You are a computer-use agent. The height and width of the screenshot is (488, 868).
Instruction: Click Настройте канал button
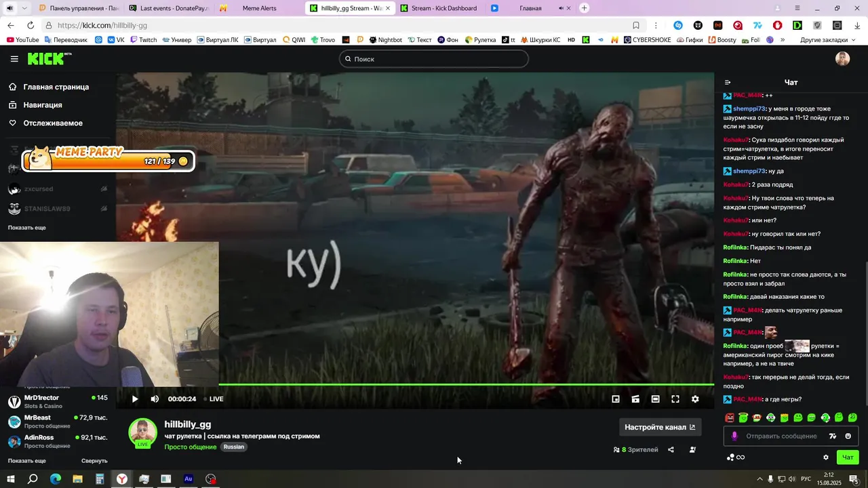pos(660,427)
